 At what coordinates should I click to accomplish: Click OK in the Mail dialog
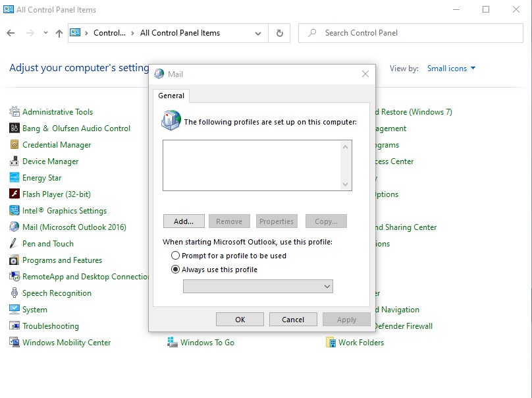click(240, 320)
